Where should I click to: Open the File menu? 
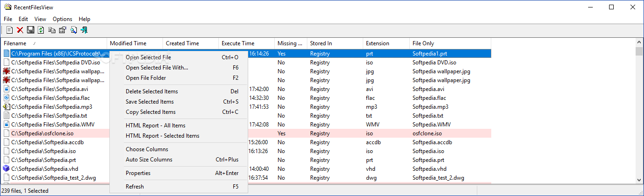[x=8, y=19]
